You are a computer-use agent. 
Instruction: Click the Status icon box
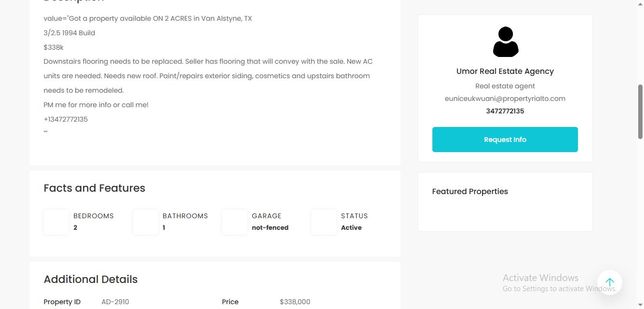[324, 222]
